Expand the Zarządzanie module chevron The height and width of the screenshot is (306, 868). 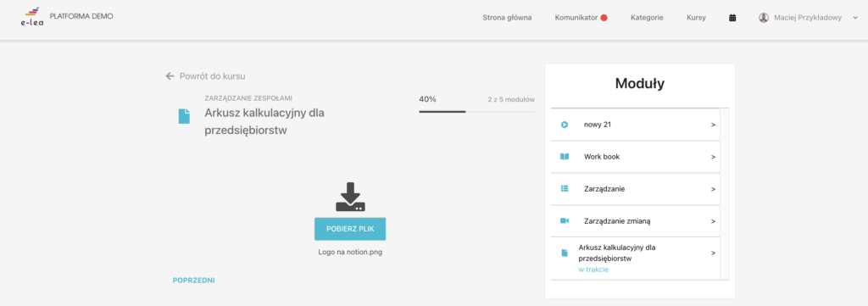tap(713, 189)
